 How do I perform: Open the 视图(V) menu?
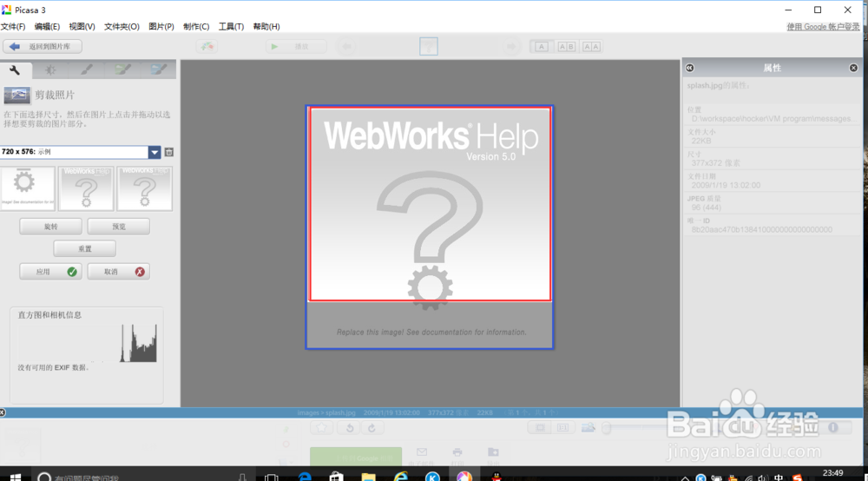(x=82, y=27)
